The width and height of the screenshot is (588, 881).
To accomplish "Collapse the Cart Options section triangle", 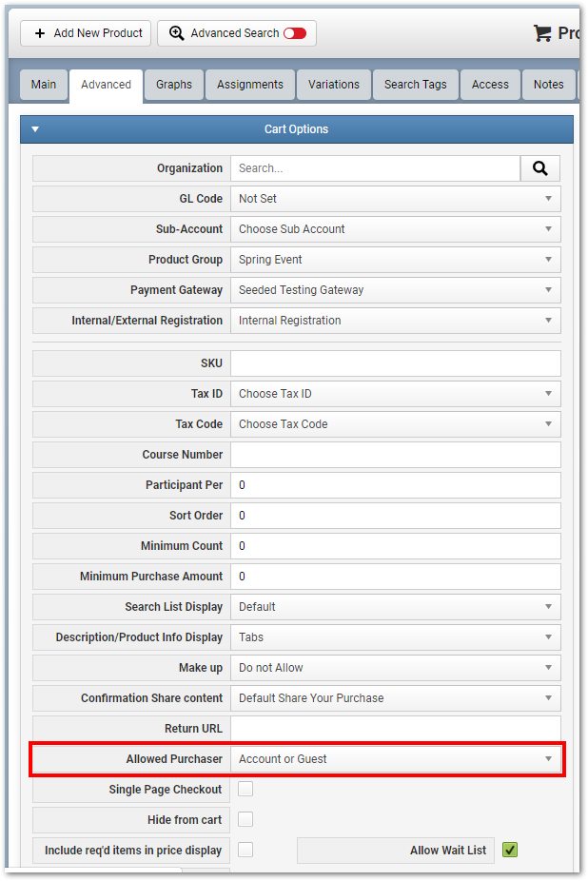I will (35, 129).
